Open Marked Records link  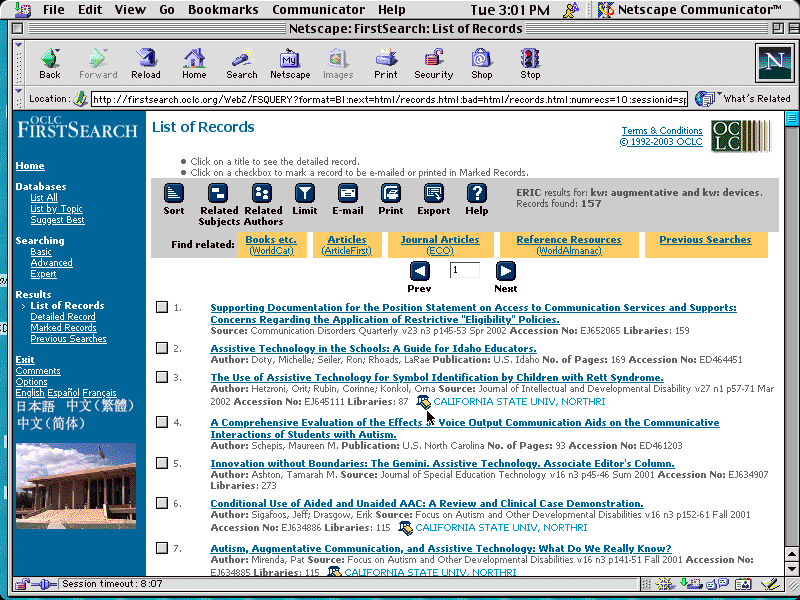click(63, 328)
